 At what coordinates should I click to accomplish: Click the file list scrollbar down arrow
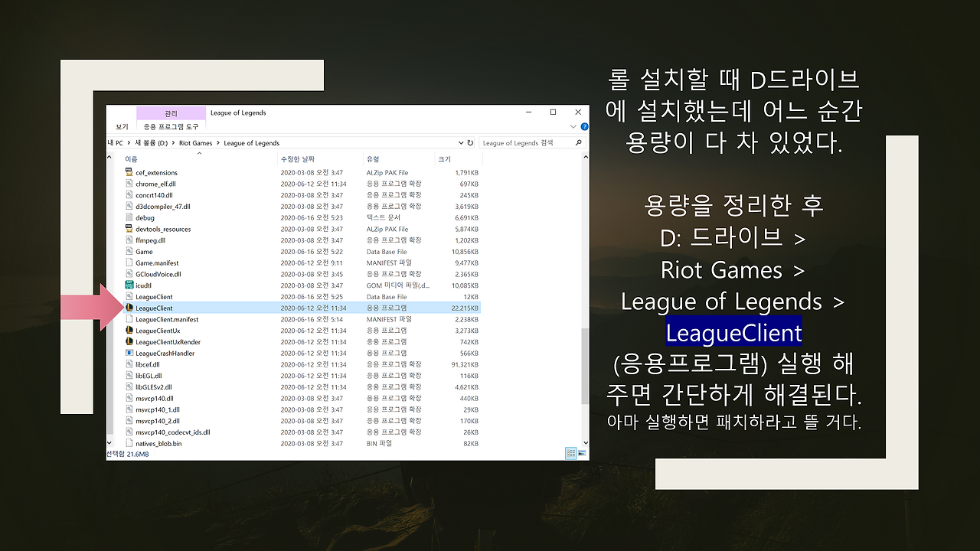click(x=586, y=442)
